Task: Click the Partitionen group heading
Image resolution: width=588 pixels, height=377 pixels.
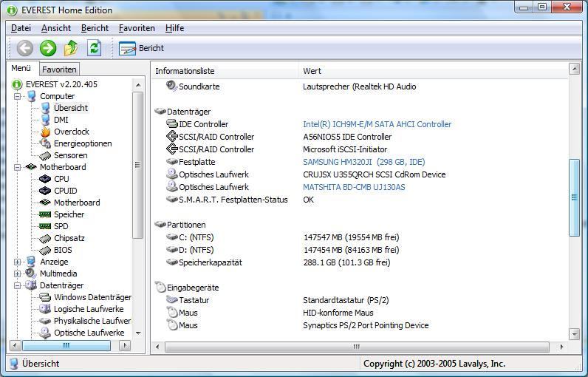Action: point(186,225)
